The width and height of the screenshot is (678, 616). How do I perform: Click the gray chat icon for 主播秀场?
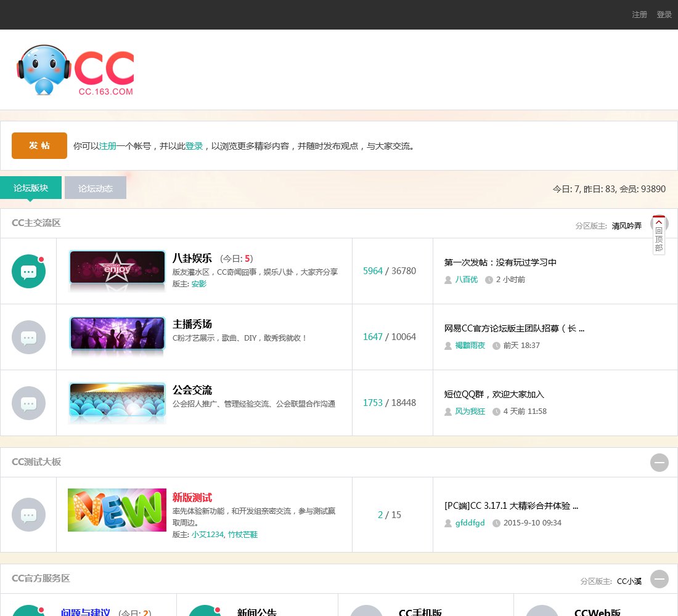(28, 337)
